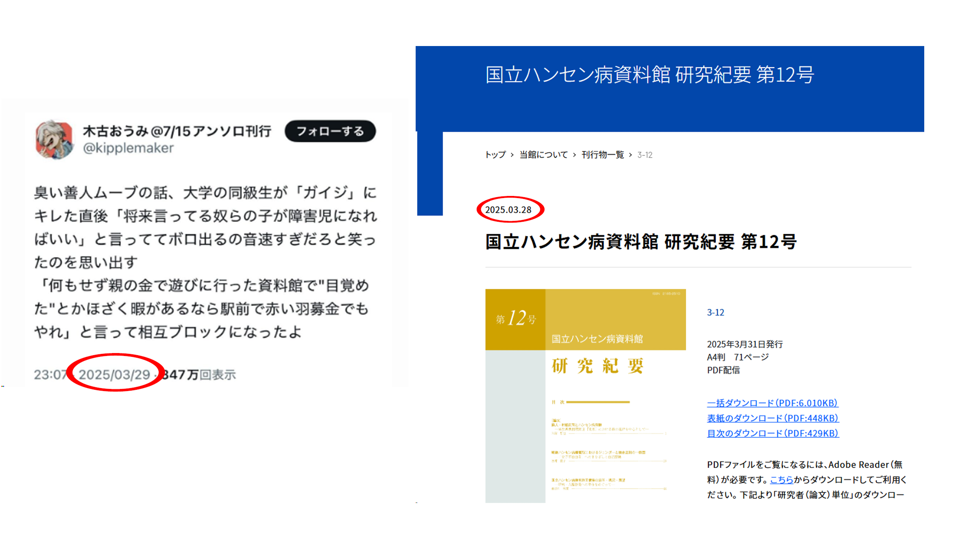Click the blue banner title 研究紀要 第12号
Image resolution: width=980 pixels, height=533 pixels.
click(649, 75)
